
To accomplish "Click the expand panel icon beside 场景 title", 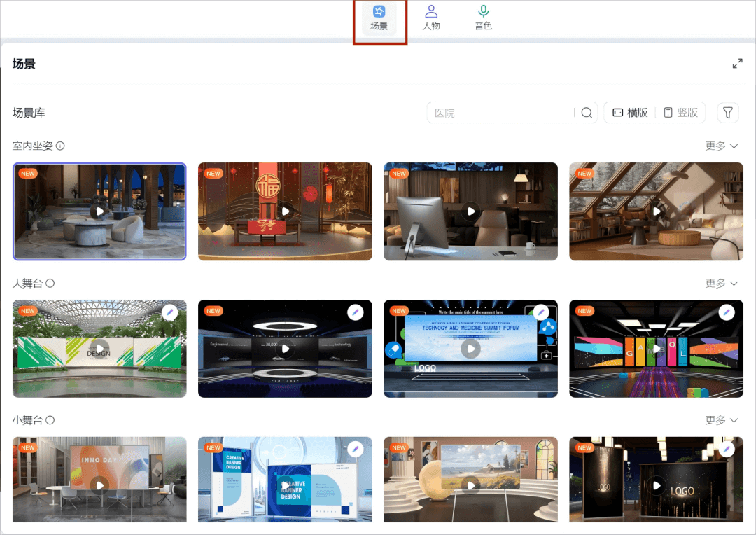I will [737, 64].
